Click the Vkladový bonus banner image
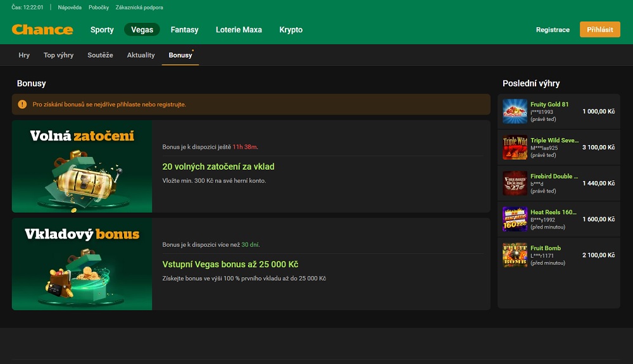This screenshot has width=633, height=364. [x=82, y=264]
